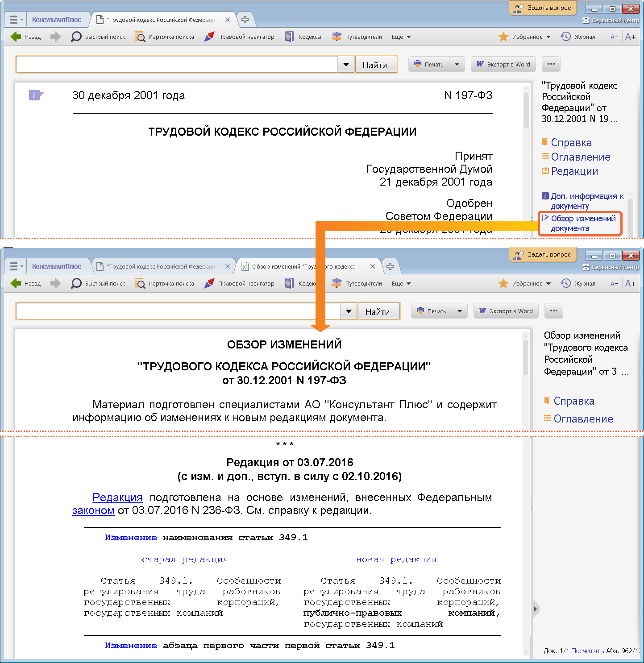Expand search history dropdown in top window
Viewport: 644px width, 663px height.
346,65
